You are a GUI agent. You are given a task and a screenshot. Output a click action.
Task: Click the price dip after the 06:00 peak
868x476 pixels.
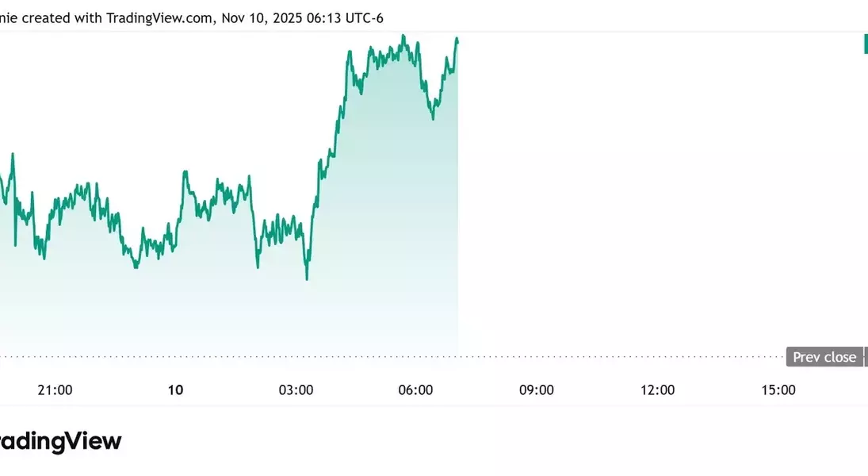[433, 119]
